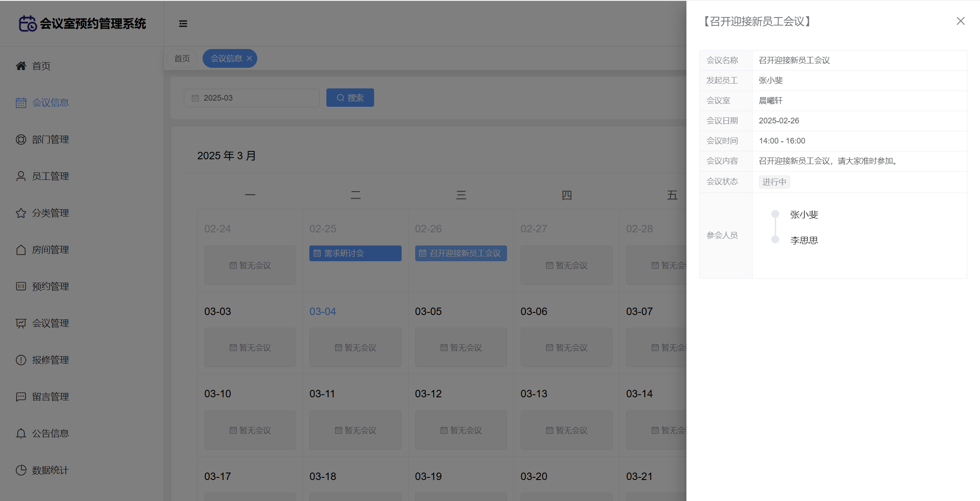Close the meeting detail drawer
The height and width of the screenshot is (501, 980).
coord(960,21)
